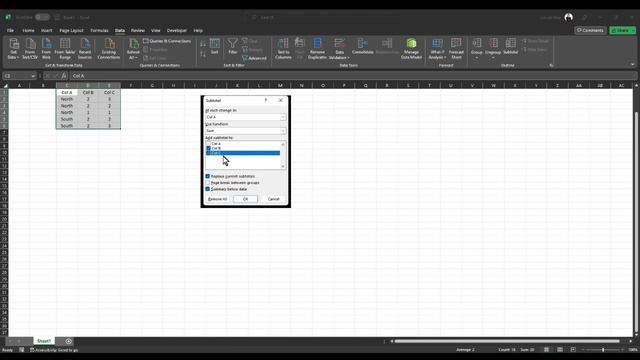Switch to the Page Layout tab
The width and height of the screenshot is (640, 360).
pyautogui.click(x=71, y=31)
